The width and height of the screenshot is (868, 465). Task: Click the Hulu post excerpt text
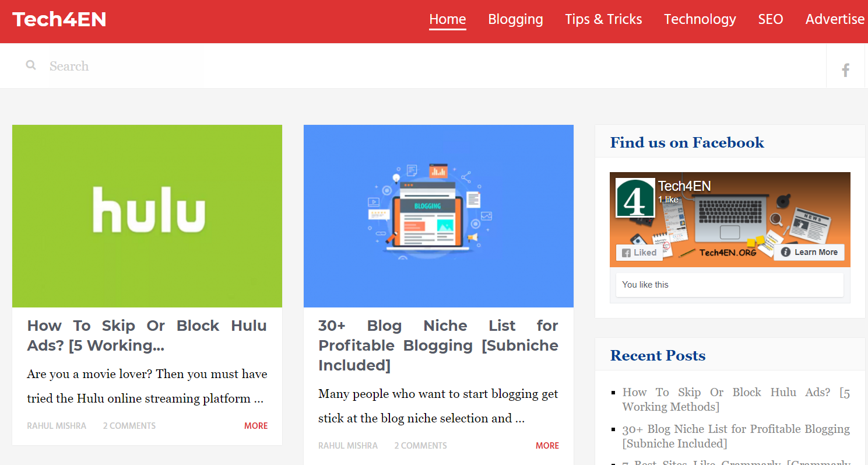pos(147,386)
